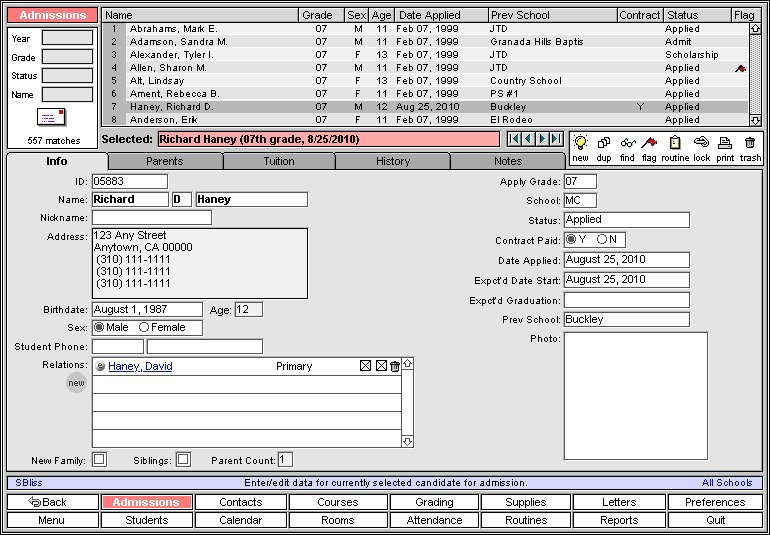Click the Nickname field
This screenshot has width=770, height=535.
pyautogui.click(x=152, y=218)
